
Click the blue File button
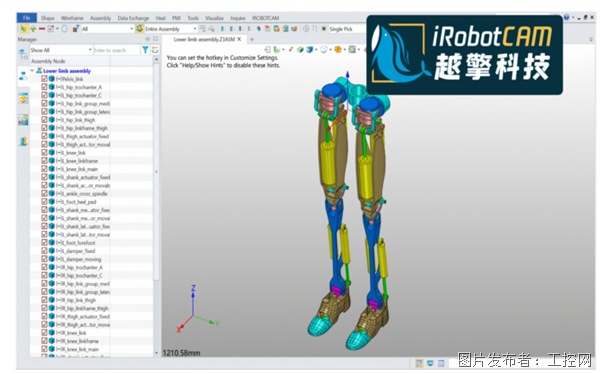(x=26, y=18)
